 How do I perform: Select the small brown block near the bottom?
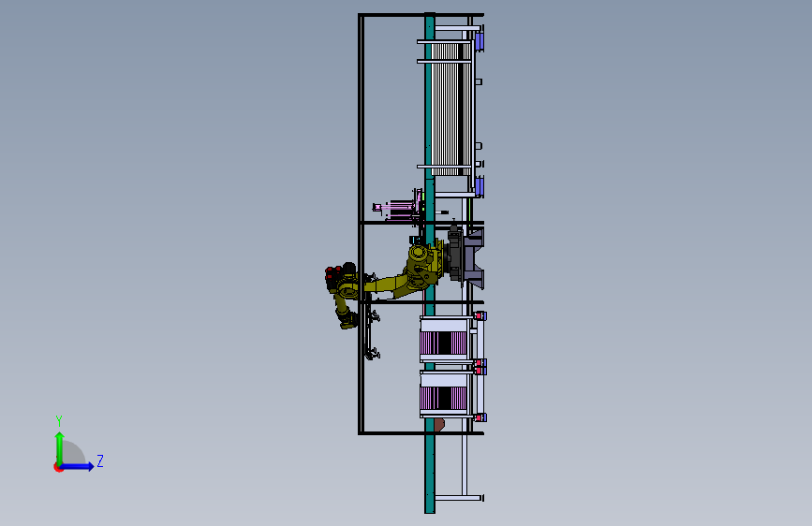tap(439, 425)
